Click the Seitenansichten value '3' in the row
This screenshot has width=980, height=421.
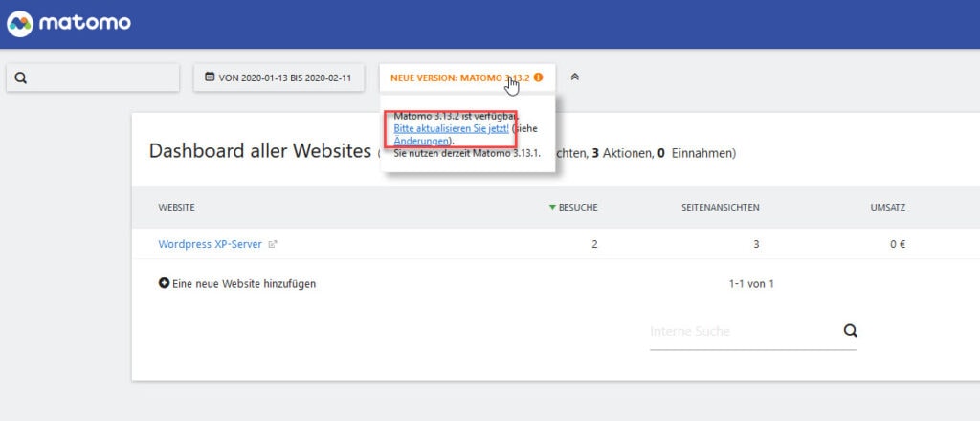(x=756, y=244)
